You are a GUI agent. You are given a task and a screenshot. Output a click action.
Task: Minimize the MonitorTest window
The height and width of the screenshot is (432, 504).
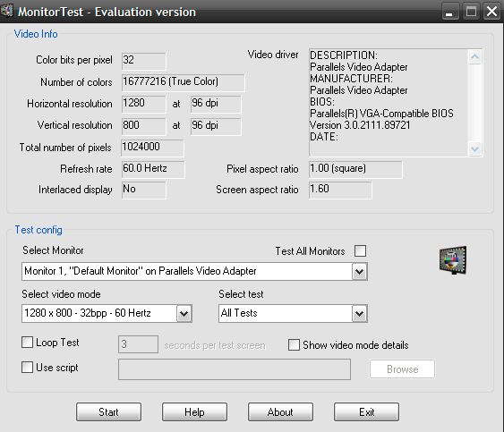[x=449, y=12]
